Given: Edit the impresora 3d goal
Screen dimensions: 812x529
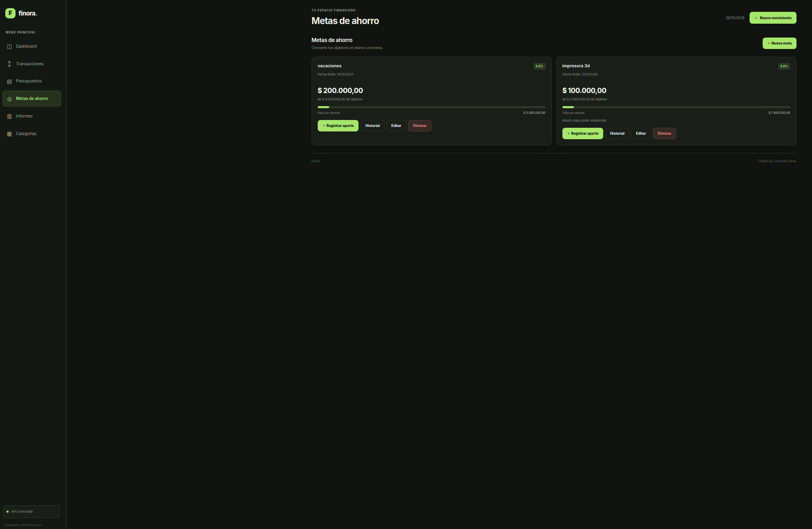Looking at the screenshot, I should [x=641, y=133].
